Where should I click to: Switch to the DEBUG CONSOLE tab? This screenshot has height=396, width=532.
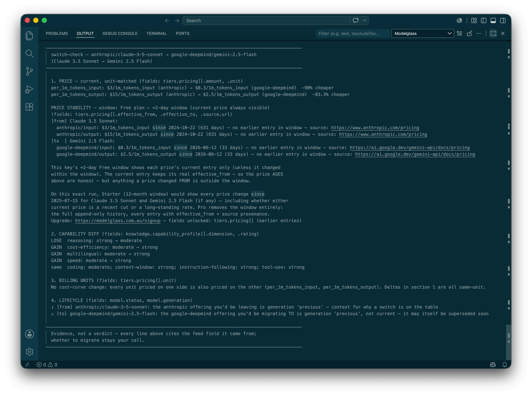120,33
